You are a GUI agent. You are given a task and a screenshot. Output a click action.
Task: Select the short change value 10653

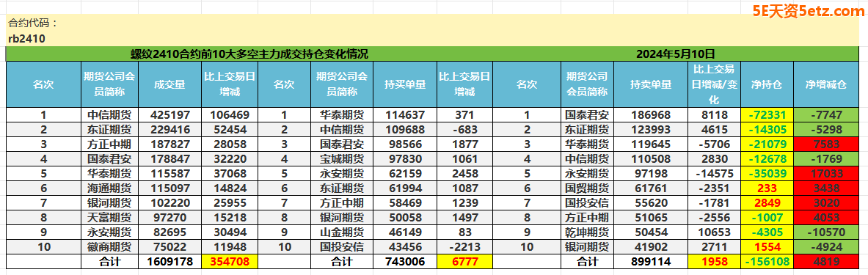tap(714, 232)
